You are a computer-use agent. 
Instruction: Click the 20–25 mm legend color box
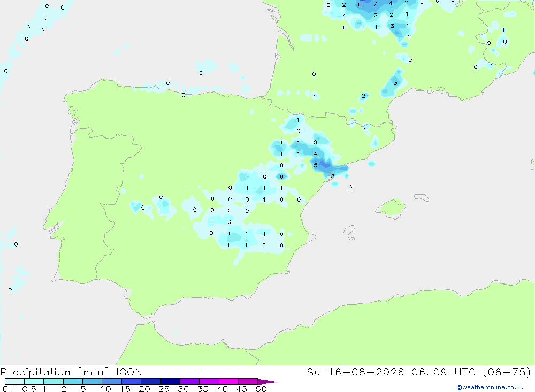coord(151,381)
